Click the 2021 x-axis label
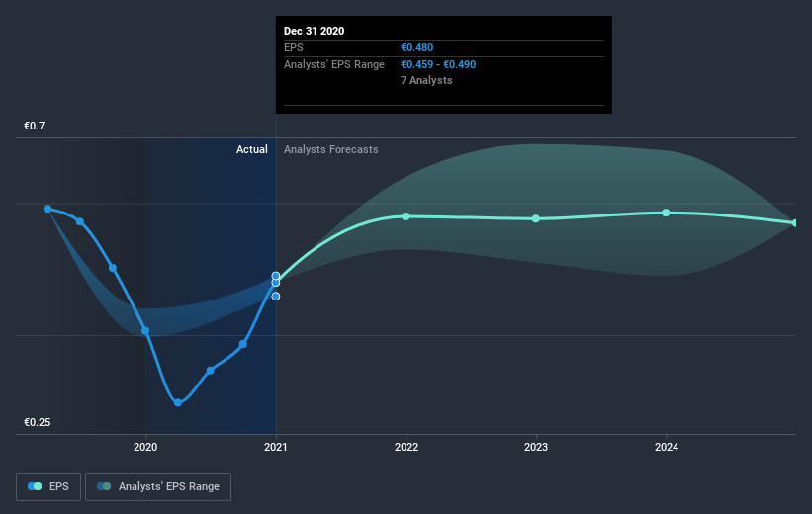The height and width of the screenshot is (514, 812). [x=276, y=447]
